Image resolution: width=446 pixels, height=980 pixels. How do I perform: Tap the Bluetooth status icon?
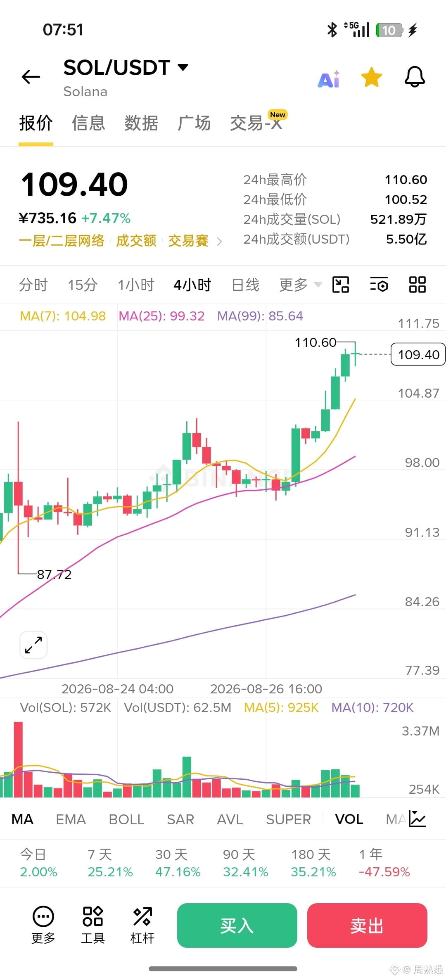(x=332, y=30)
